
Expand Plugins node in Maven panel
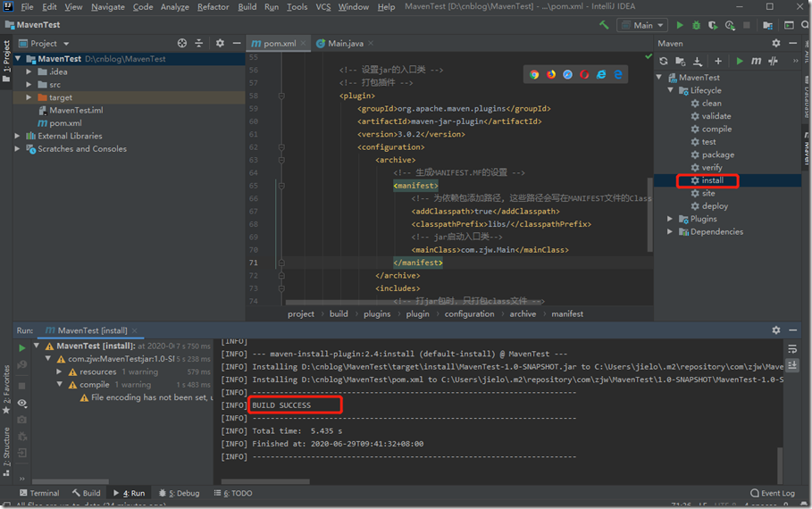670,219
